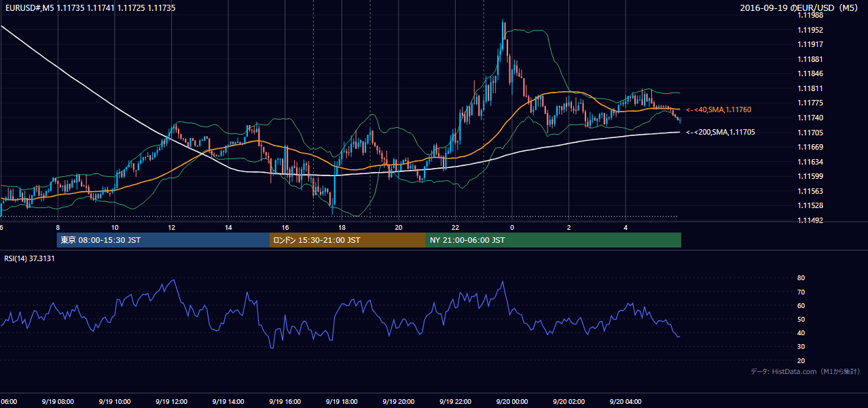Click RSI scale value 80
This screenshot has width=868, height=408.
pyautogui.click(x=801, y=278)
